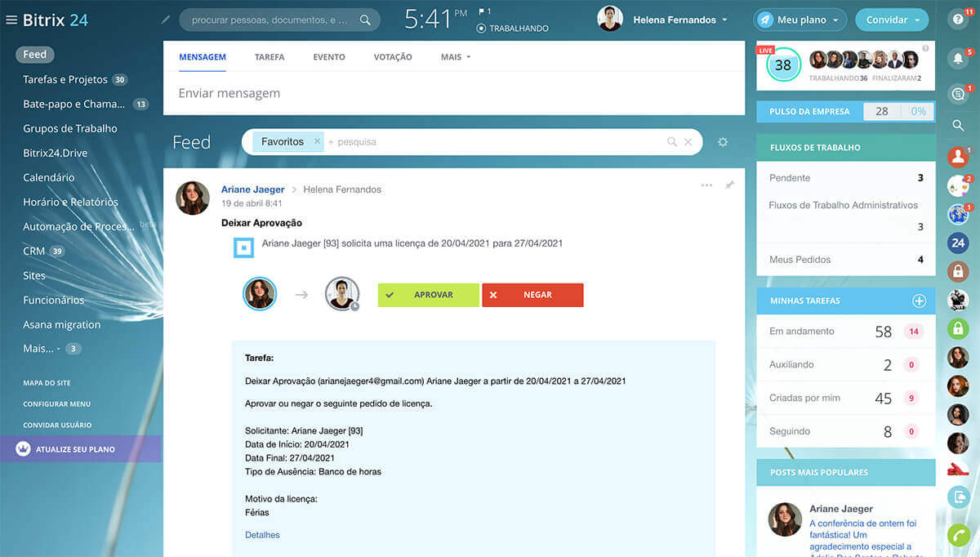Open the notifications bell icon
The height and width of the screenshot is (557, 980).
957,59
